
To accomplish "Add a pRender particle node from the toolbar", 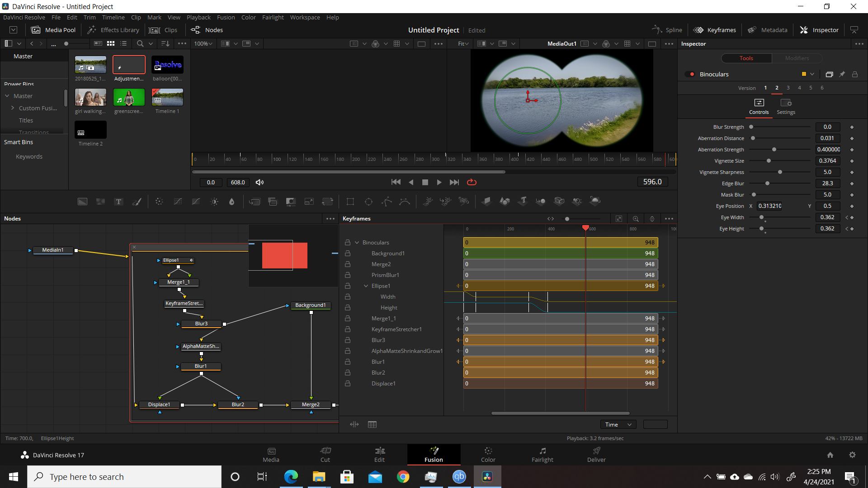I will pos(464,202).
